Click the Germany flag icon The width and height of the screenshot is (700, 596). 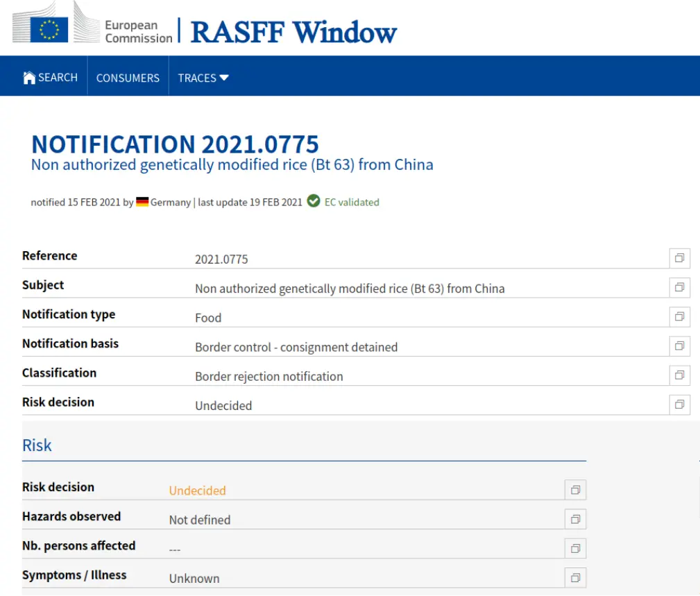[142, 202]
